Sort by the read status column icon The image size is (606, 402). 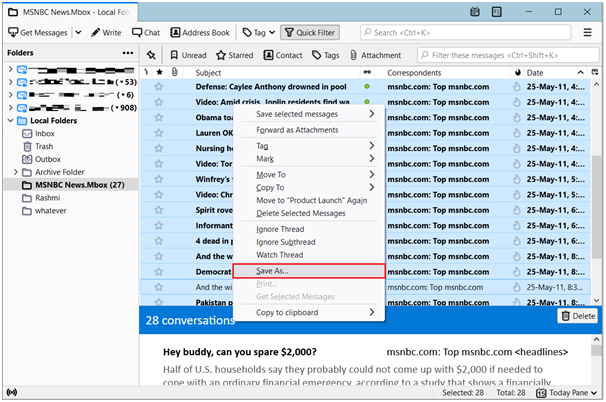pos(367,72)
